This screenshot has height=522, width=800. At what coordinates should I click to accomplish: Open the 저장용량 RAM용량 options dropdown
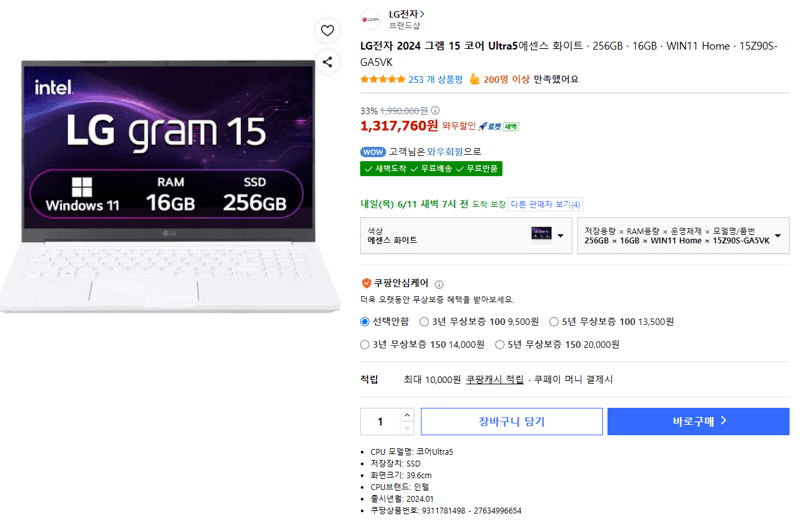click(x=683, y=235)
